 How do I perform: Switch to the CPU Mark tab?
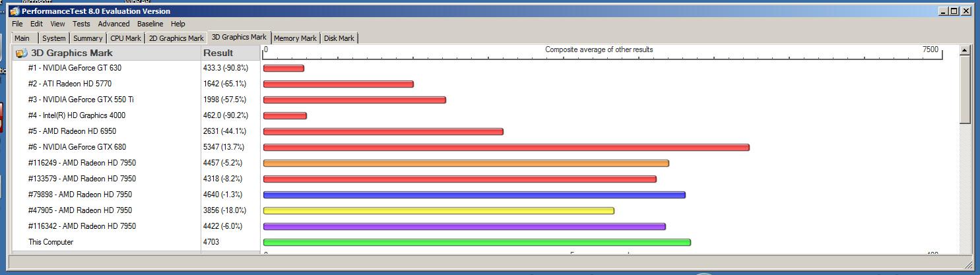tap(125, 38)
